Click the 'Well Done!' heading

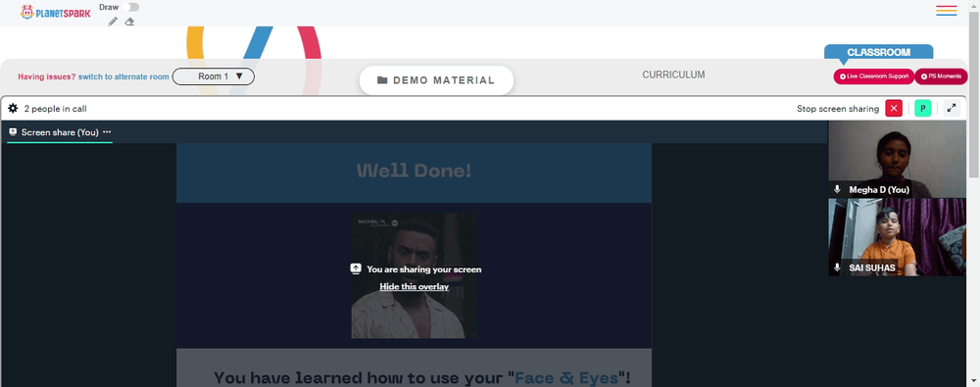[x=414, y=170]
